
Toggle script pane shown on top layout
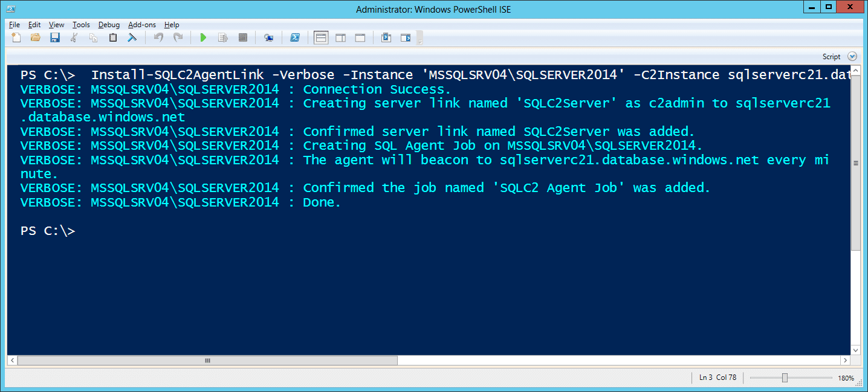[321, 37]
